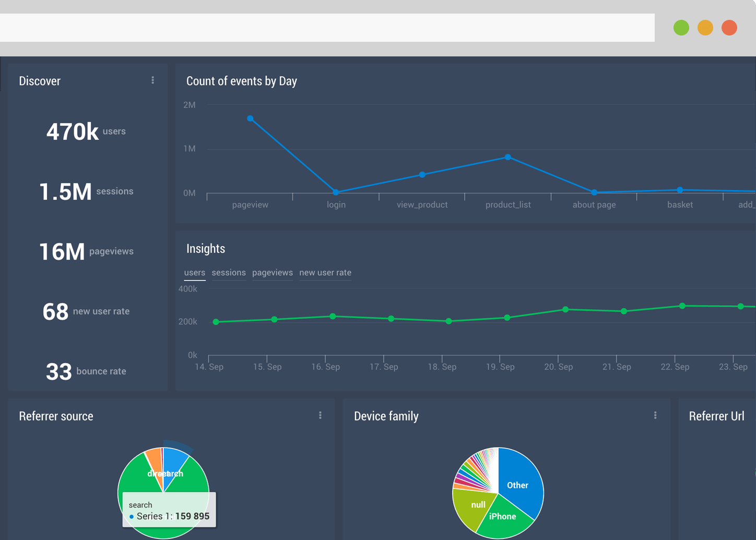
Task: Click the 68 new user rate metric
Action: pos(86,312)
